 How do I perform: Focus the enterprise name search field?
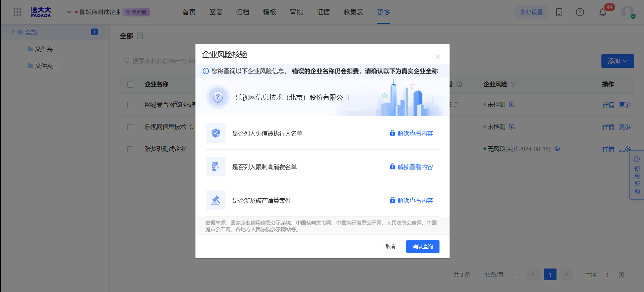pyautogui.click(x=158, y=61)
